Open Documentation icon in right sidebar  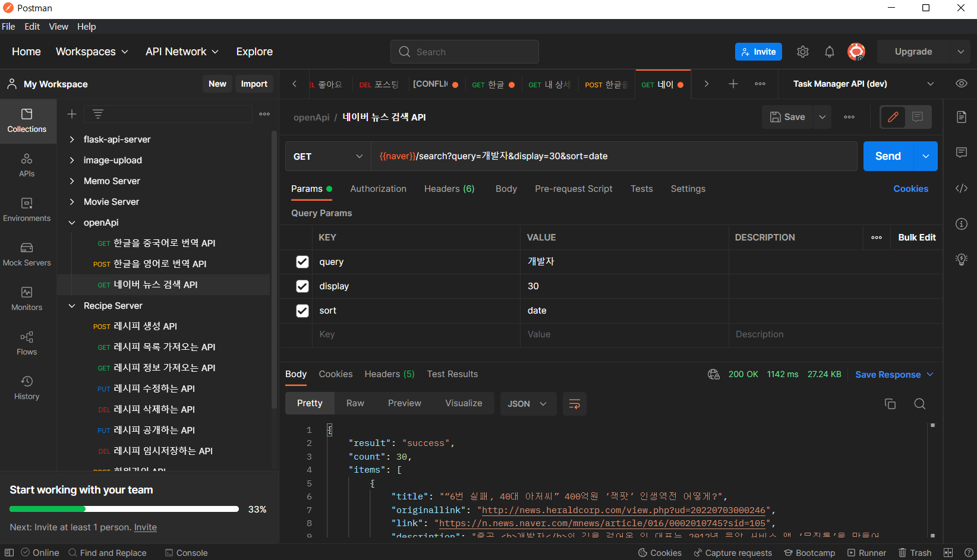(x=962, y=117)
